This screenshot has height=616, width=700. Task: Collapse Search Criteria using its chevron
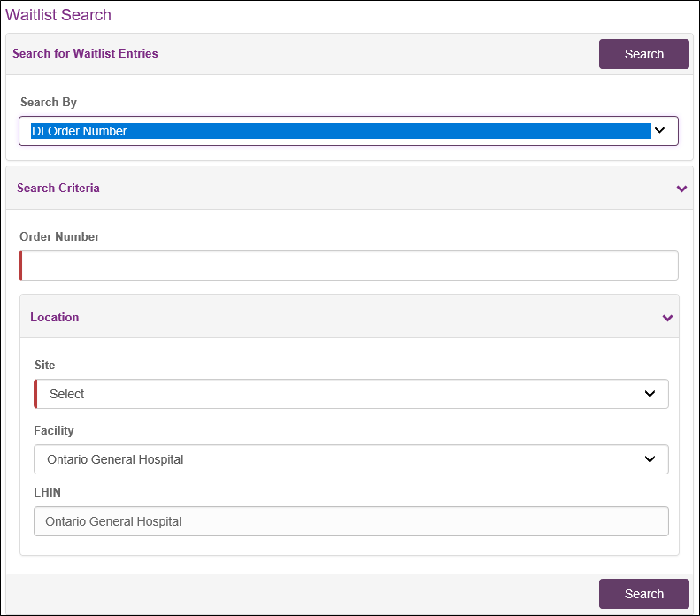pos(681,189)
